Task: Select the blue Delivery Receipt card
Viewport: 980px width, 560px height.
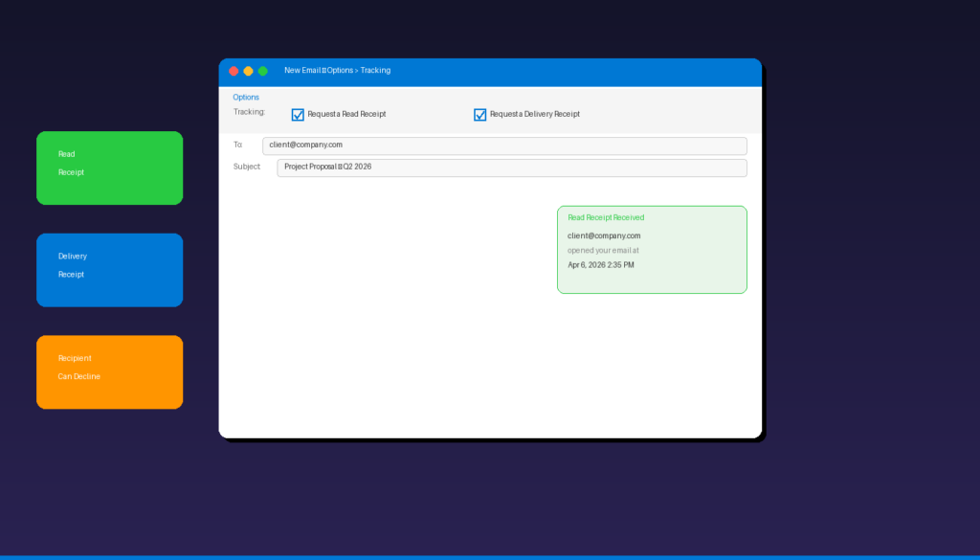Action: point(109,270)
